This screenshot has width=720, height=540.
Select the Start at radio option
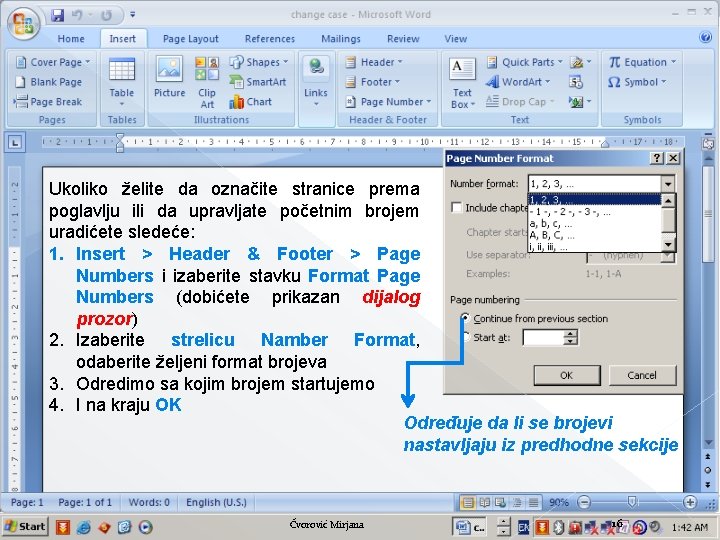tap(465, 338)
